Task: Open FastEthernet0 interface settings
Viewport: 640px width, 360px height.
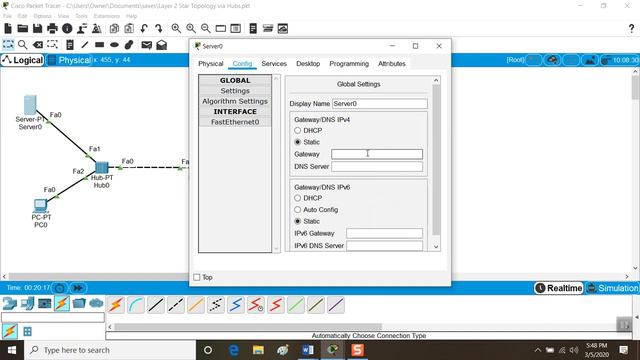Action: pyautogui.click(x=235, y=122)
